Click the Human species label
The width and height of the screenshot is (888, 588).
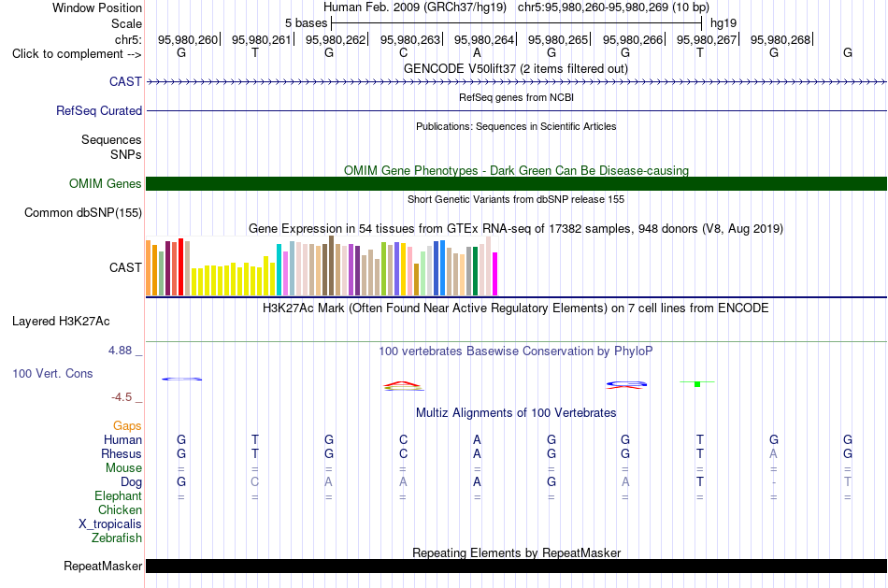tap(122, 440)
